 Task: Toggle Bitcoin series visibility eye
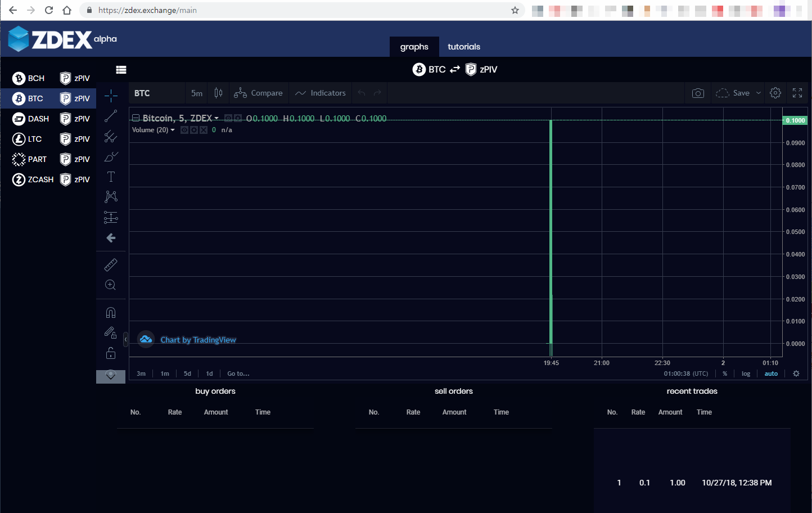coord(228,118)
